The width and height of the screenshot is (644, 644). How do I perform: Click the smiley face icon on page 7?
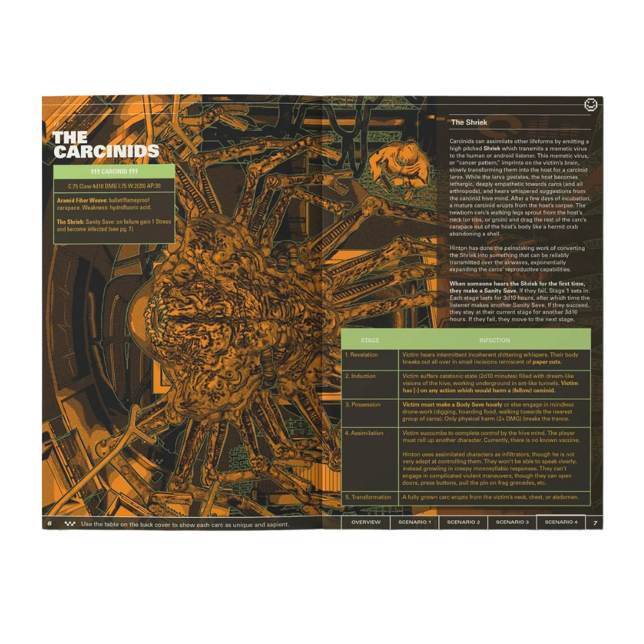591,105
